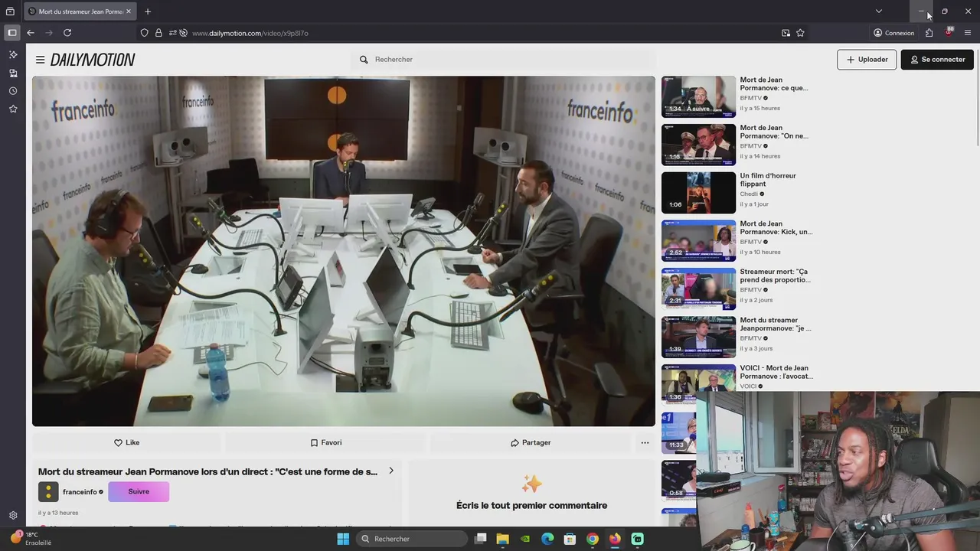Go back with the browser back arrow
The image size is (980, 551).
pyautogui.click(x=31, y=33)
